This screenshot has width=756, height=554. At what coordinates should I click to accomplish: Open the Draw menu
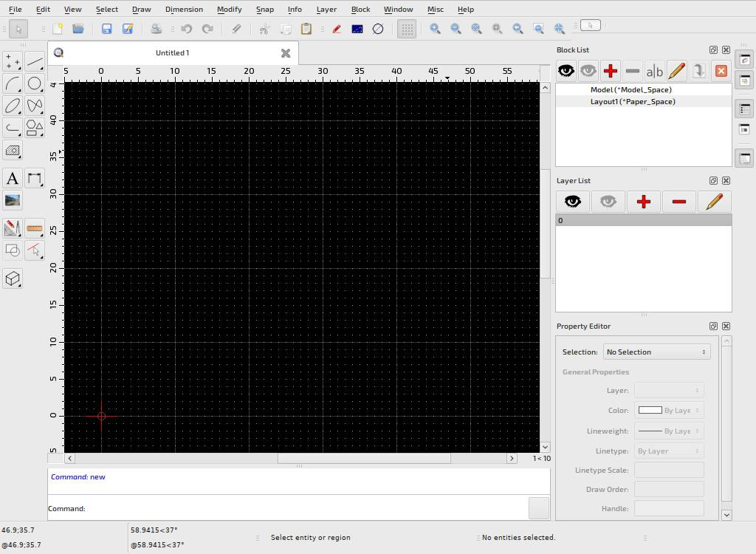[141, 9]
